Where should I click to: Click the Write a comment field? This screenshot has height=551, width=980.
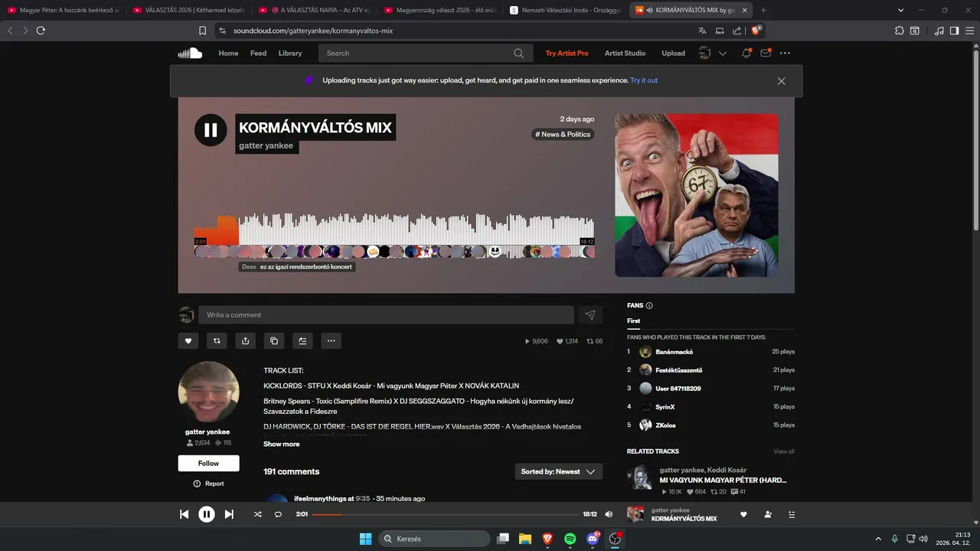[x=386, y=315]
